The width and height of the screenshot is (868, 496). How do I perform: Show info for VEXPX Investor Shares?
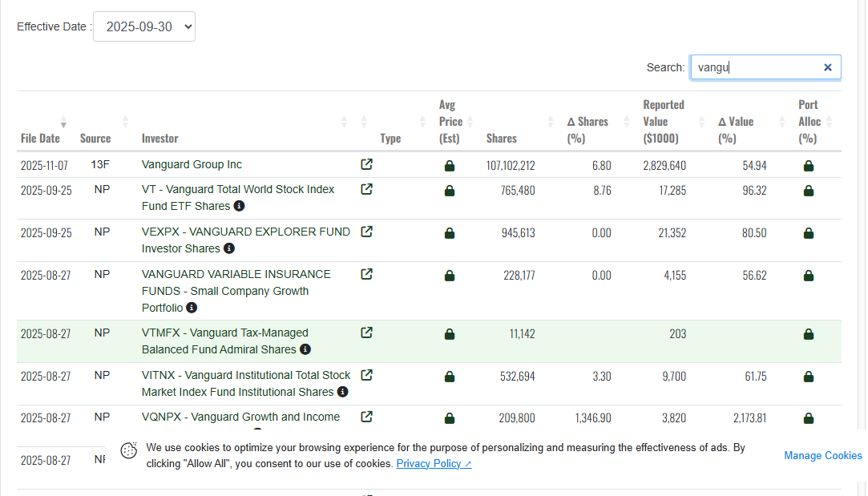229,248
